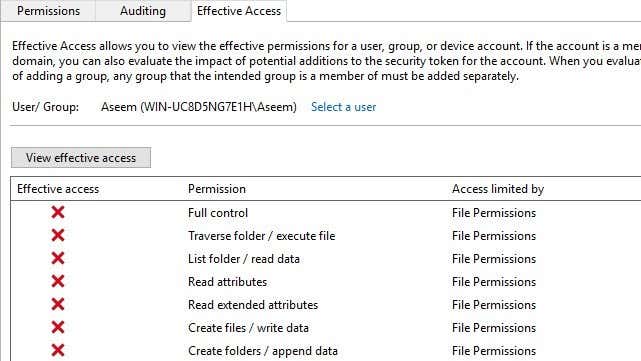Select the Effective Access tab

239,11
